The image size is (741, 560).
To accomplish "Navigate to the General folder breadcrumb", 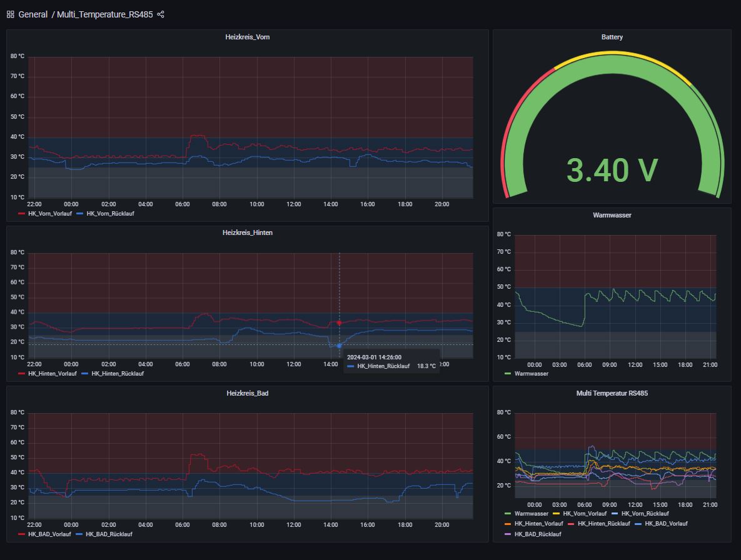I will click(33, 14).
